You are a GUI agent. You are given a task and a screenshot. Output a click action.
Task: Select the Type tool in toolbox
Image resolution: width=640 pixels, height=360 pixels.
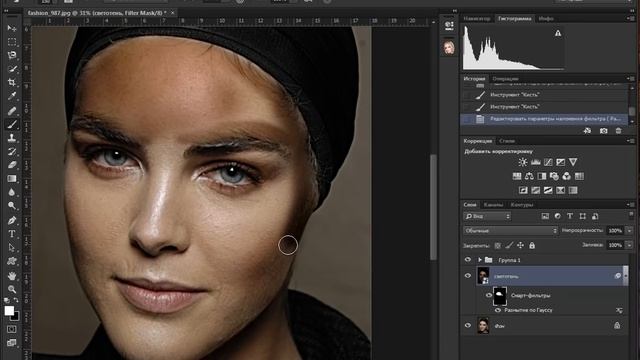[x=12, y=234]
